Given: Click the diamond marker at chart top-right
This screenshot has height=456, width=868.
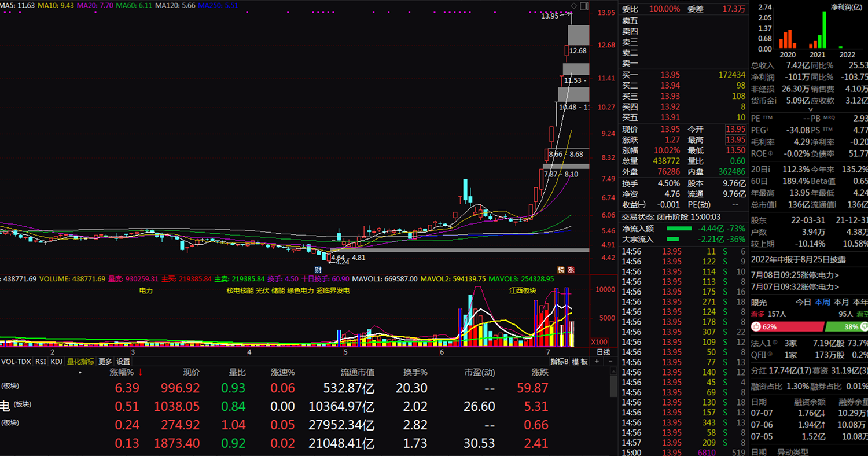Looking at the screenshot, I should coord(573,6).
